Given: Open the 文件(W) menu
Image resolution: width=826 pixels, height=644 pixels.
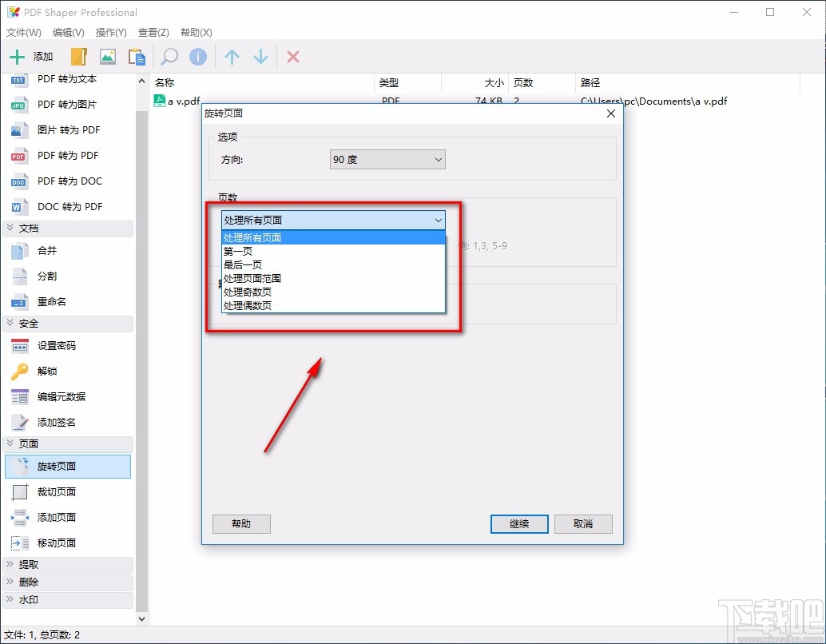Looking at the screenshot, I should (24, 32).
